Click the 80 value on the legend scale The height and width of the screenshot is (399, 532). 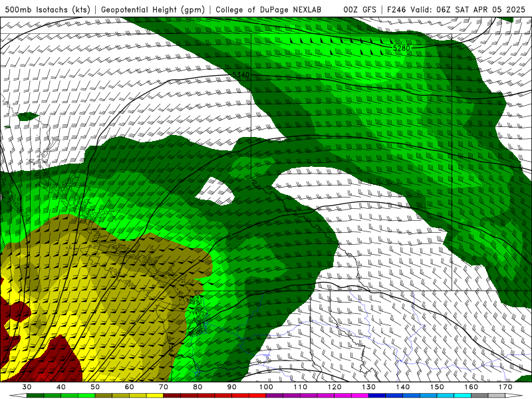click(198, 387)
